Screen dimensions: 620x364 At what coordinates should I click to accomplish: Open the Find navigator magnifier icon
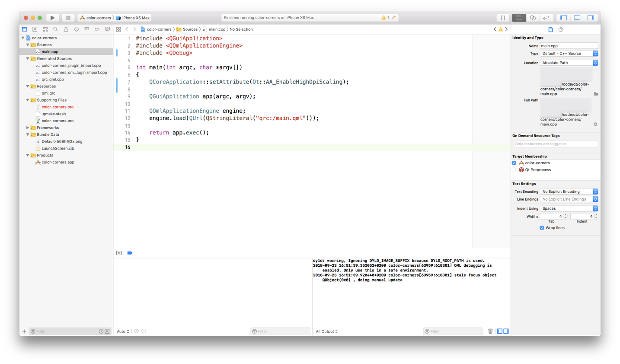(56, 29)
